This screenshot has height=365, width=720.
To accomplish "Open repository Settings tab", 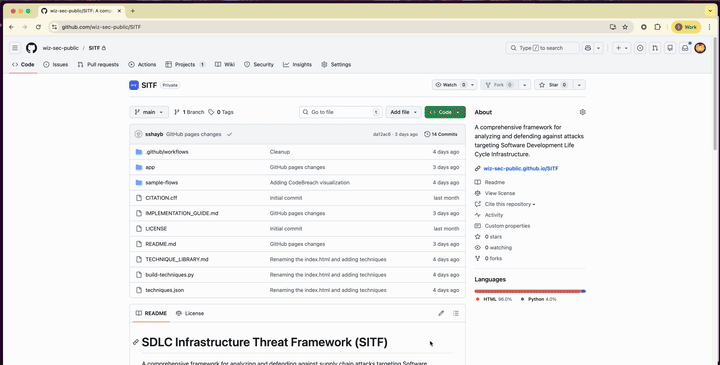I will pos(336,65).
